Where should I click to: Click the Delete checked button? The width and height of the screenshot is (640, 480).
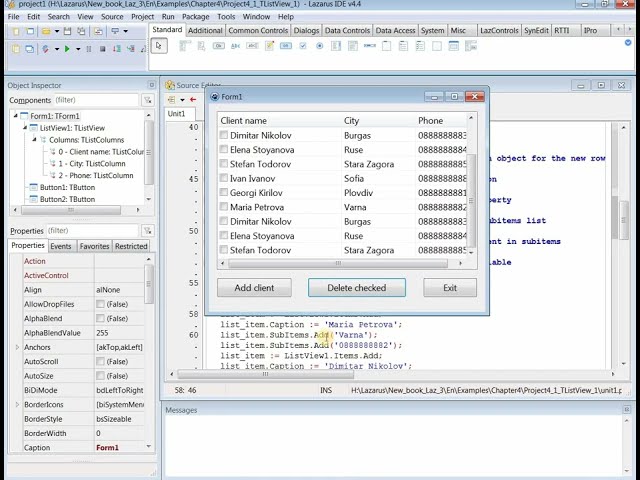[x=357, y=288]
